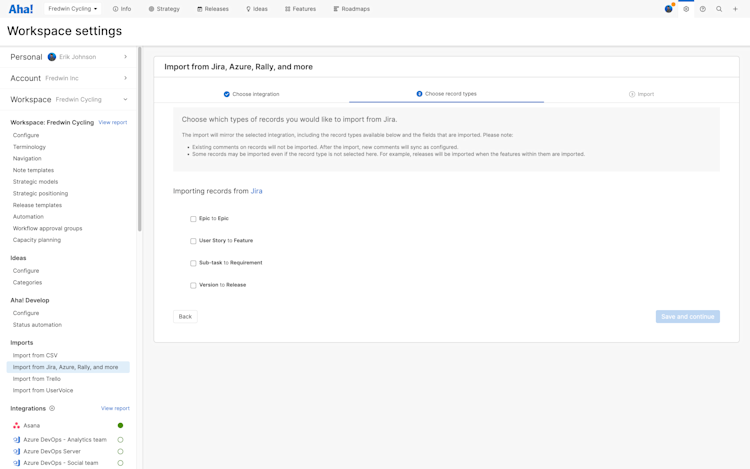Click Save and continue button
This screenshot has height=469, width=750.
click(687, 316)
